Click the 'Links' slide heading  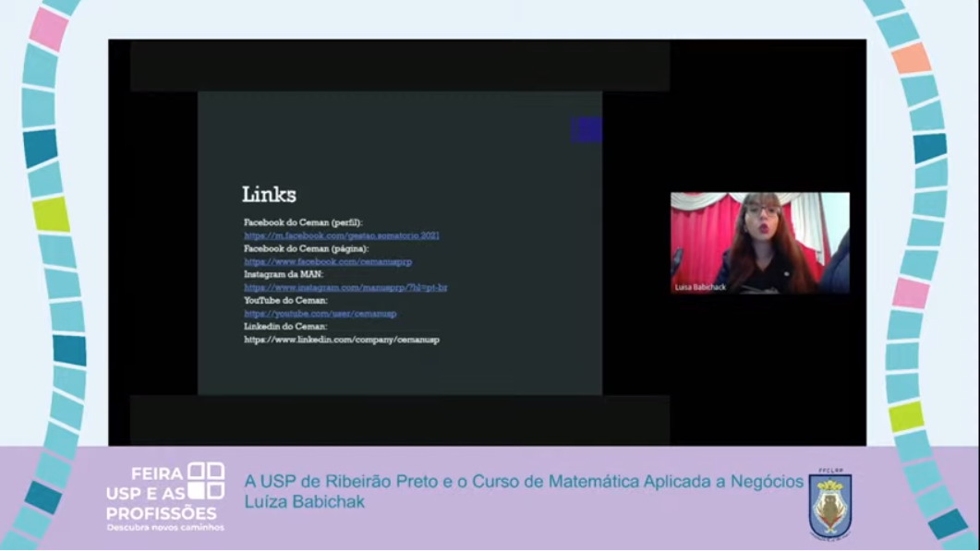[x=270, y=195]
